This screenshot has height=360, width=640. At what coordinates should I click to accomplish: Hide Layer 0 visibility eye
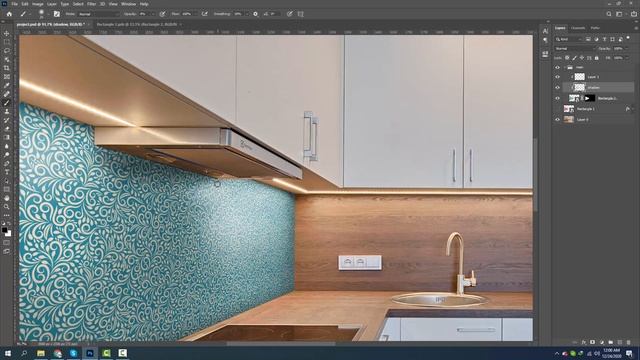pos(558,120)
